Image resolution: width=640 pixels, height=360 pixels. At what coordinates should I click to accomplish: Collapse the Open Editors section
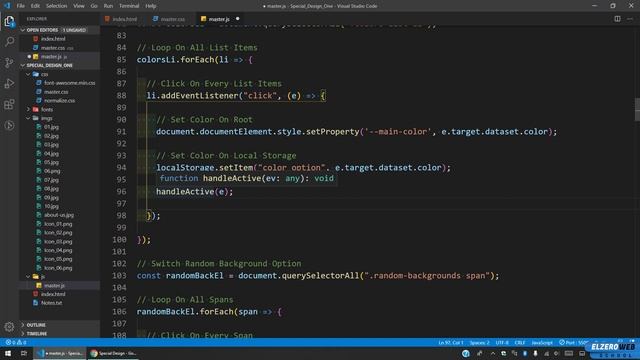[x=59, y=30]
